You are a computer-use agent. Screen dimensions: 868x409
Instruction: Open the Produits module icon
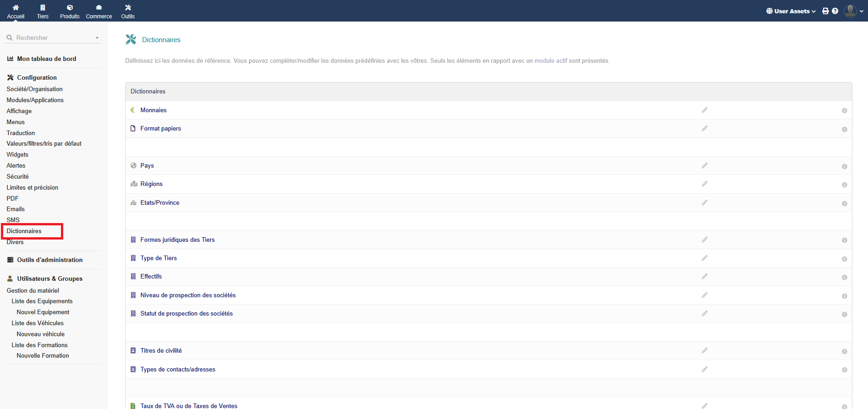[x=70, y=8]
